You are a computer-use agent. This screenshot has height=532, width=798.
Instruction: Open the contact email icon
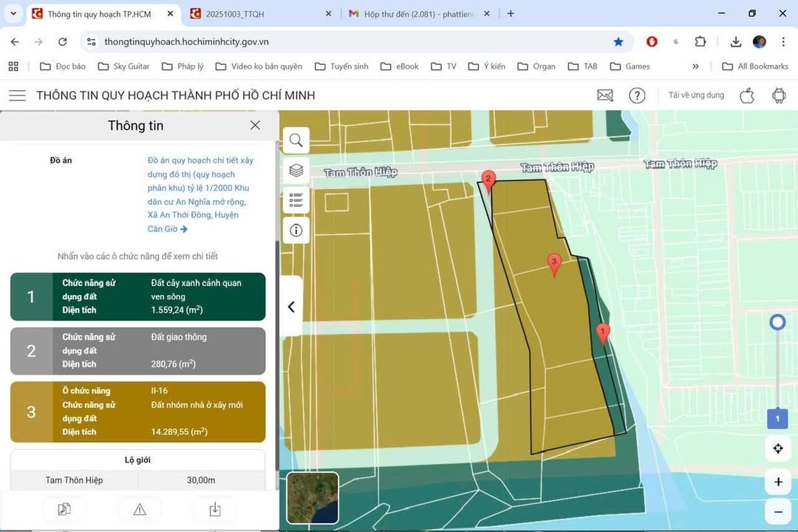coord(604,95)
